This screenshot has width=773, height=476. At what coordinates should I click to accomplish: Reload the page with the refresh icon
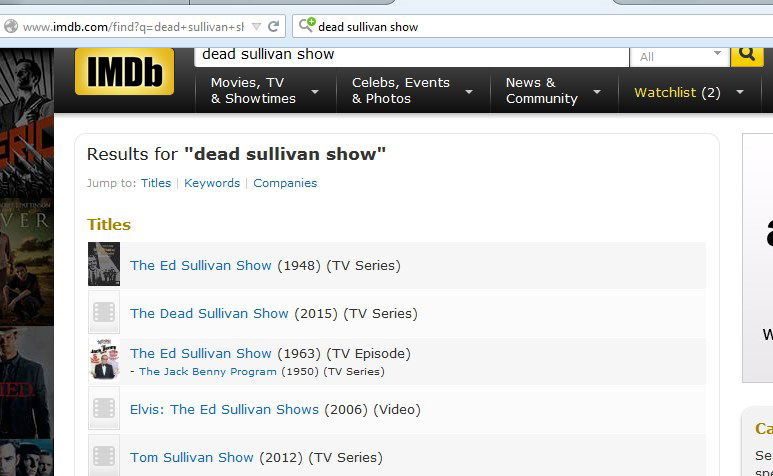pyautogui.click(x=273, y=26)
